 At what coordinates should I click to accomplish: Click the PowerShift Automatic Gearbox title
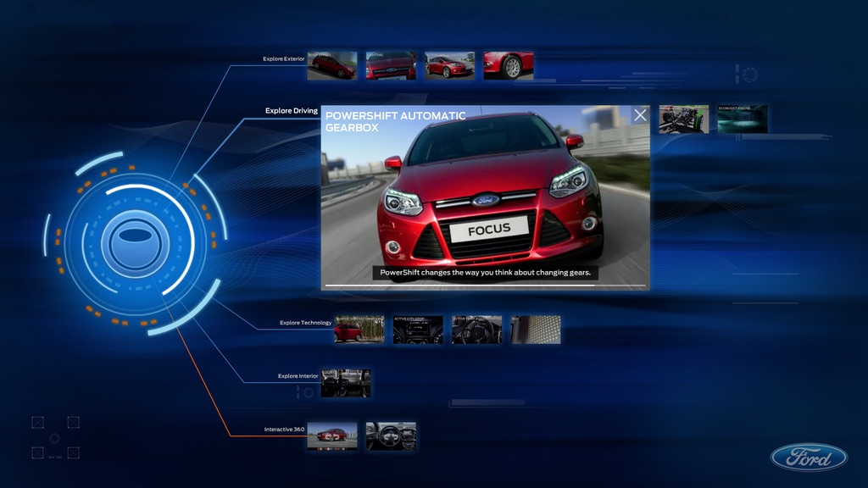click(x=395, y=122)
